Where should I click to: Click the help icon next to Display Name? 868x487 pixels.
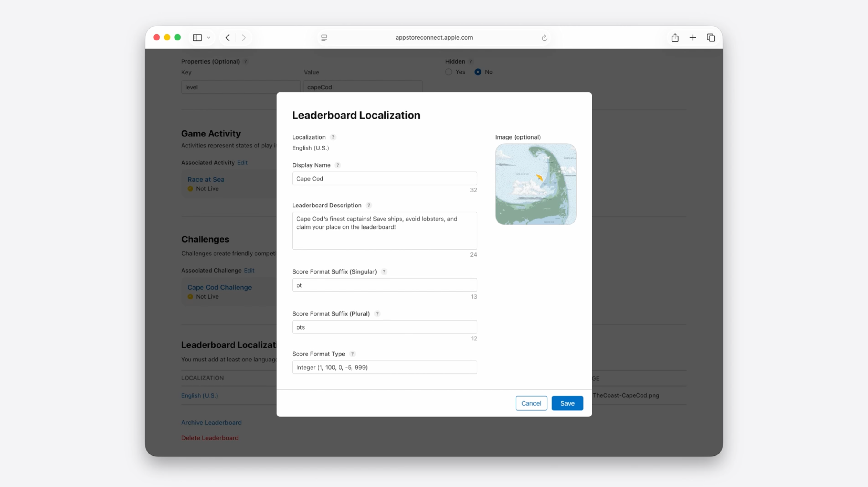pyautogui.click(x=337, y=165)
